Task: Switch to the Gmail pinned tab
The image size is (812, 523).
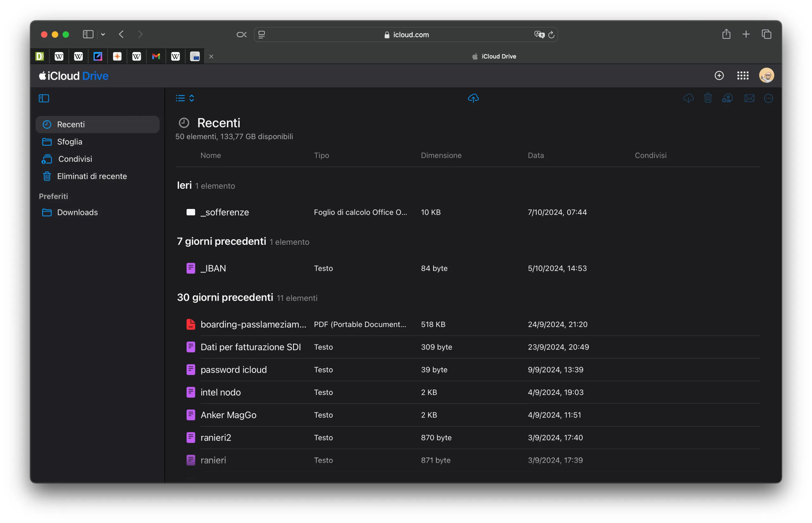Action: [156, 56]
